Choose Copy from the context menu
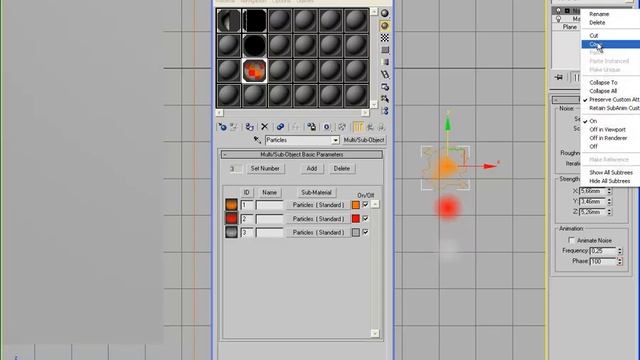Viewport: 640px width, 360px height. tap(611, 44)
